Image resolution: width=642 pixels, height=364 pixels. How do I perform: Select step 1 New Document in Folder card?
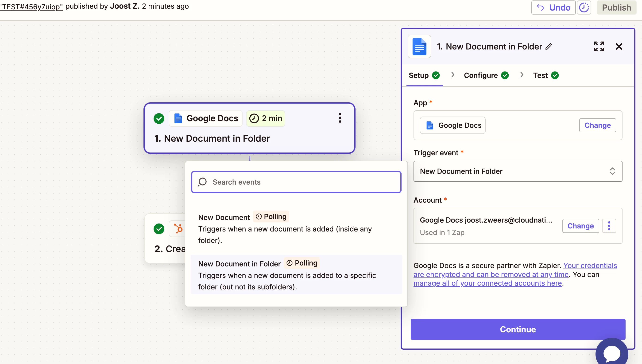pyautogui.click(x=249, y=128)
